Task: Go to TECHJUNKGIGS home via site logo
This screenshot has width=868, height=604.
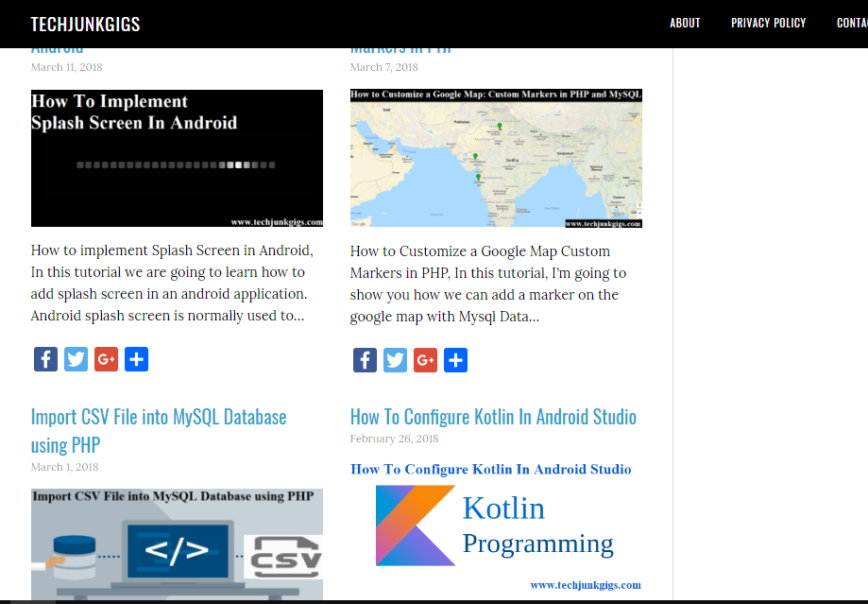Action: tap(85, 24)
